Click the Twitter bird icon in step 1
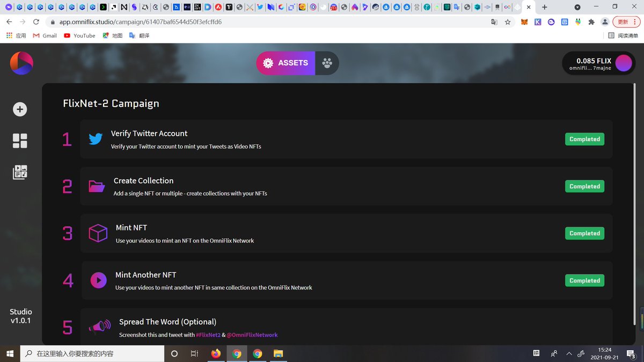Image resolution: width=644 pixels, height=362 pixels. tap(96, 139)
